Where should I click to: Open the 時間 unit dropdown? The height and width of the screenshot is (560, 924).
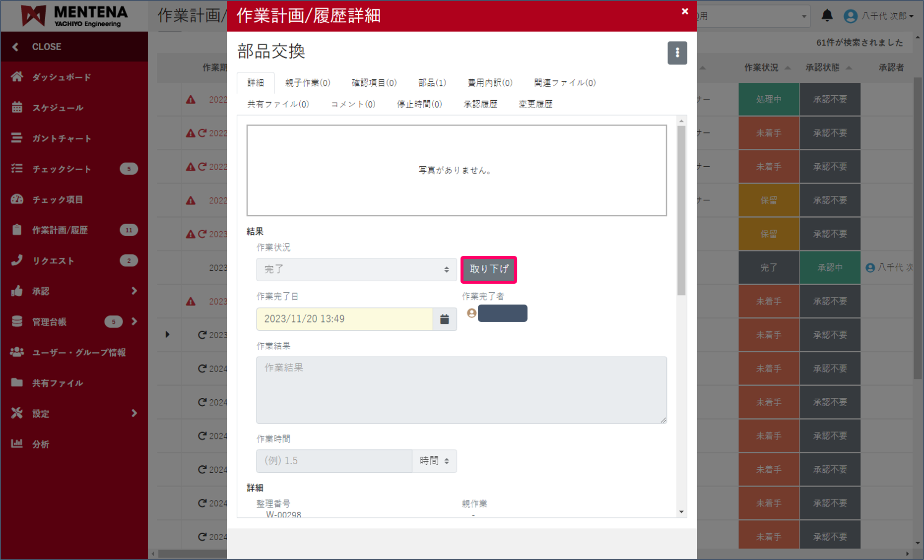click(x=434, y=461)
